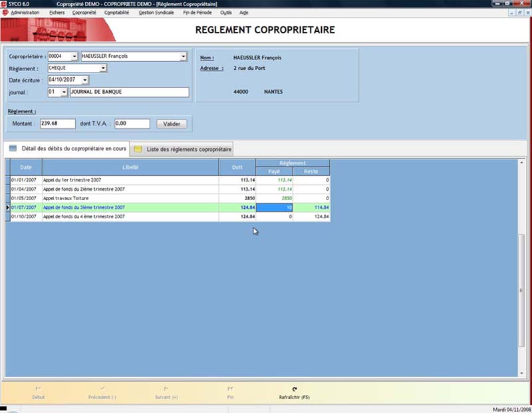Expand the copropriétaire name dropdown list

click(184, 57)
